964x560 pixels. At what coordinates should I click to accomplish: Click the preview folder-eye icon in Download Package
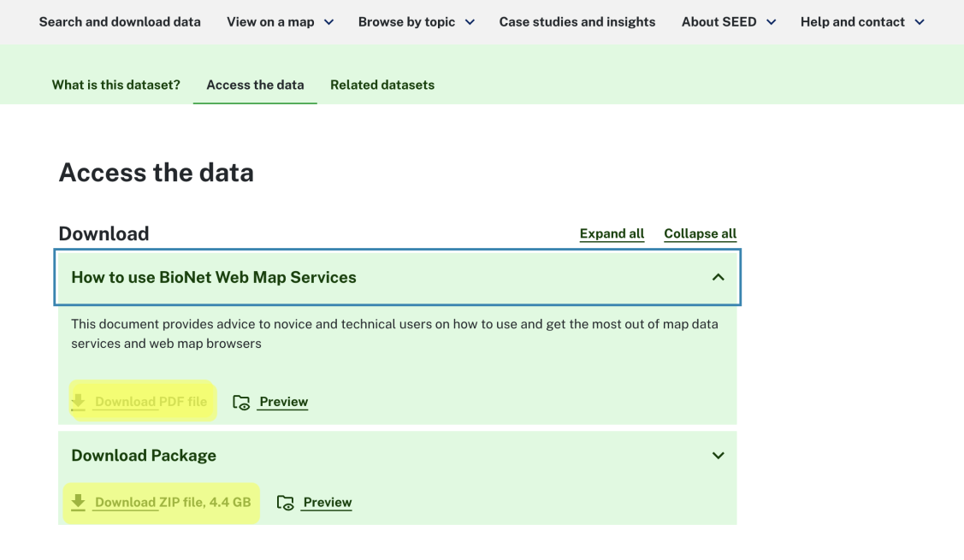tap(286, 503)
